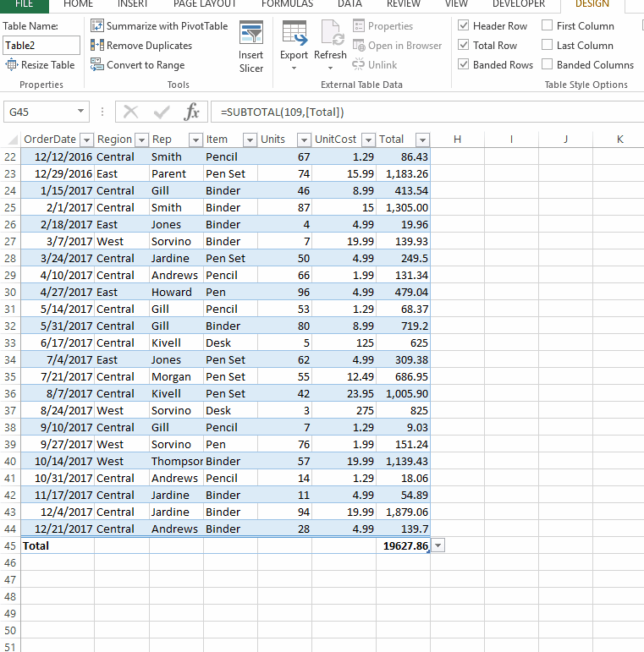Open the FILE tab
The height and width of the screenshot is (652, 644).
click(x=25, y=4)
